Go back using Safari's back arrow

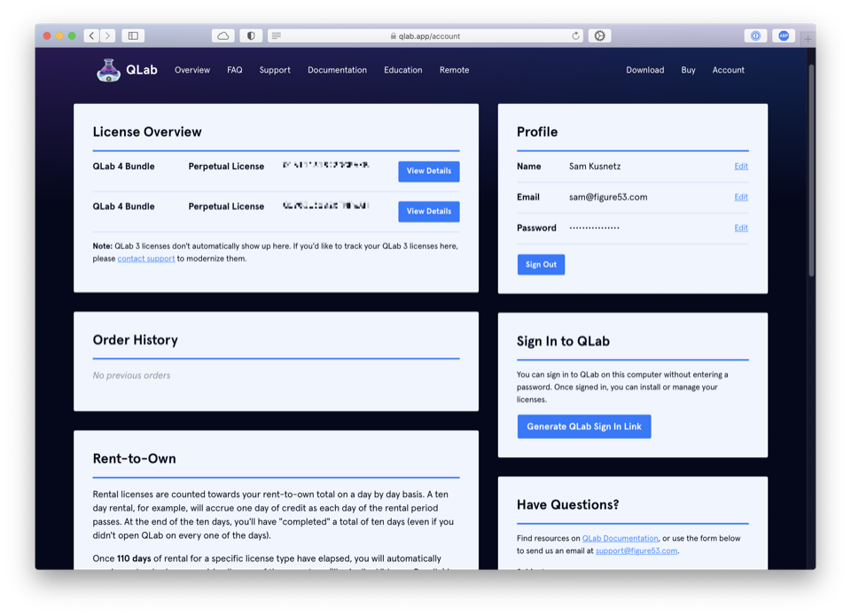coord(91,36)
